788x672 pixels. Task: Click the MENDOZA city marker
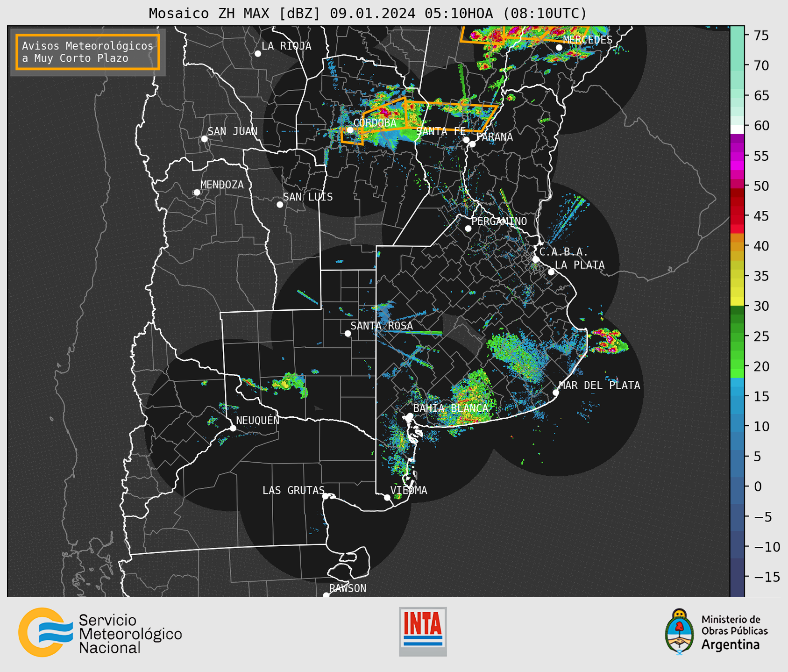(x=197, y=193)
